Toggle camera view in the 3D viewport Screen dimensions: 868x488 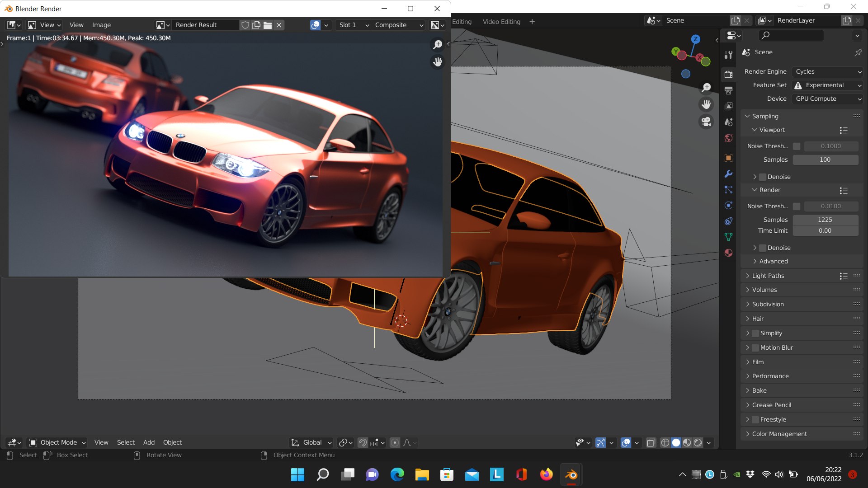tap(706, 122)
